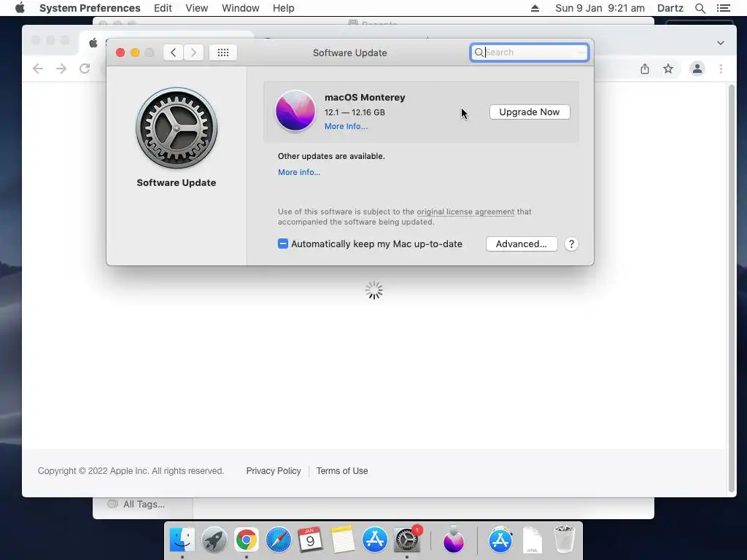Image resolution: width=747 pixels, height=560 pixels.
Task: Open the Chrome profile avatar
Action: (697, 69)
